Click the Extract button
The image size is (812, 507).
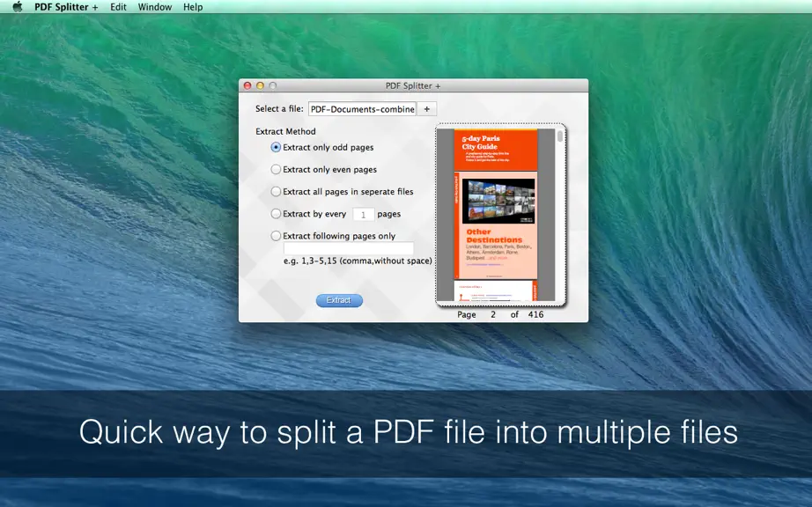click(x=339, y=300)
